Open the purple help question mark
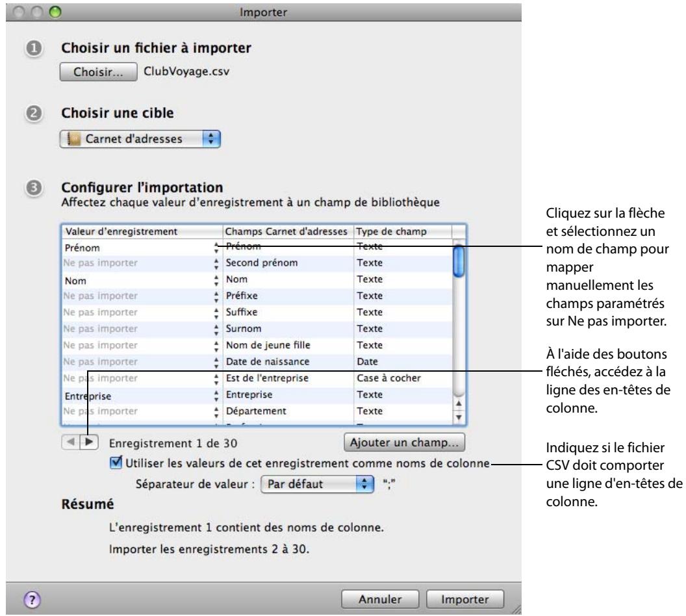Image resolution: width=686 pixels, height=616 pixels. 32,599
